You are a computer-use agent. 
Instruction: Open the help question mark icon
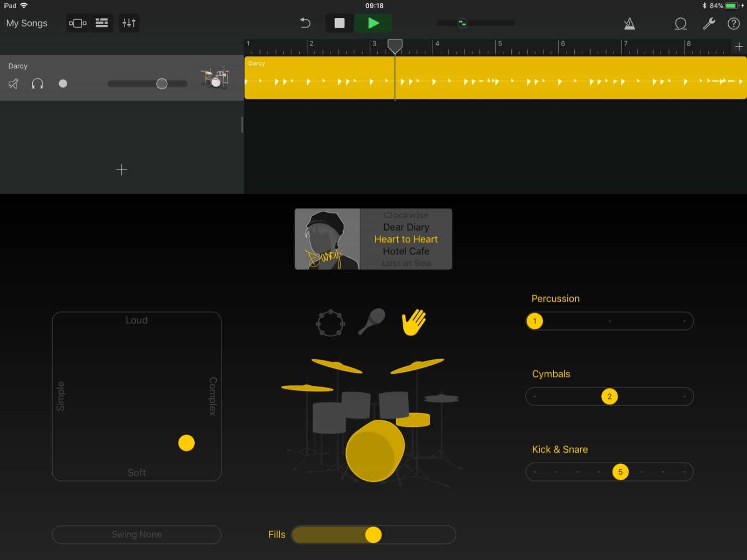point(733,23)
